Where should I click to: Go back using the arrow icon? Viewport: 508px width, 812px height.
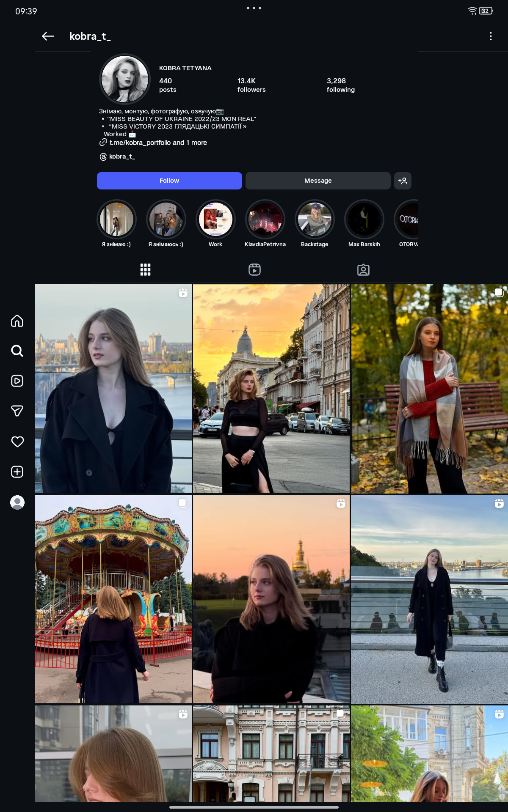pos(48,36)
